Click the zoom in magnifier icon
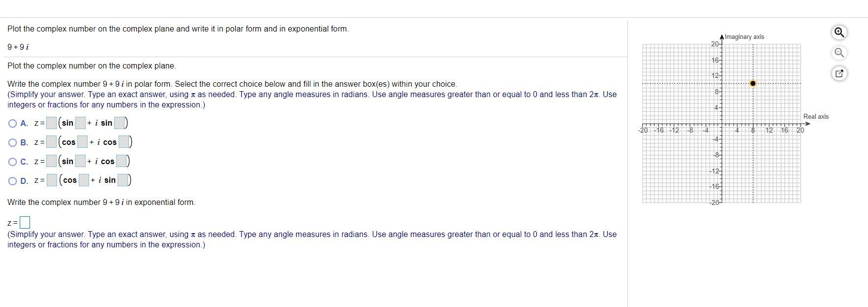The image size is (868, 307). click(x=839, y=33)
